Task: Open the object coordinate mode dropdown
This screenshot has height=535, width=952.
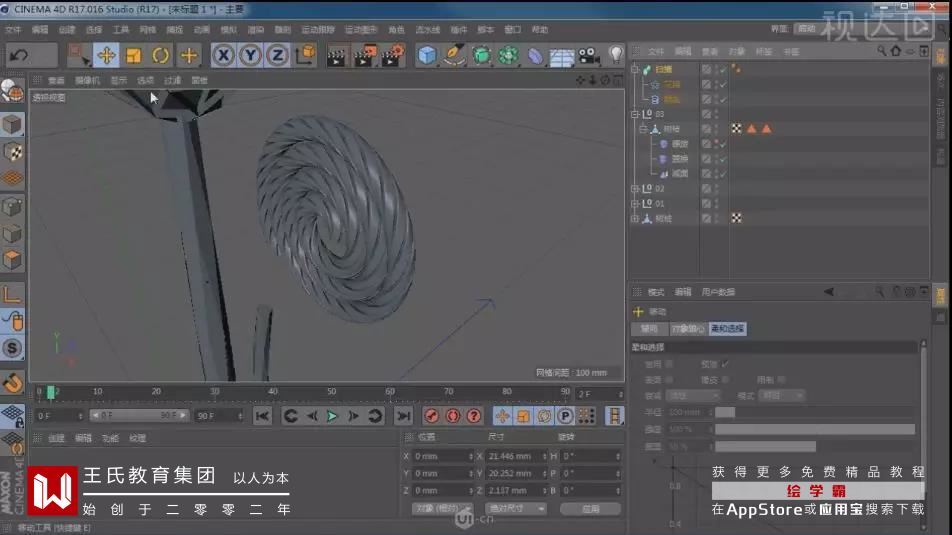Action: [x=442, y=508]
